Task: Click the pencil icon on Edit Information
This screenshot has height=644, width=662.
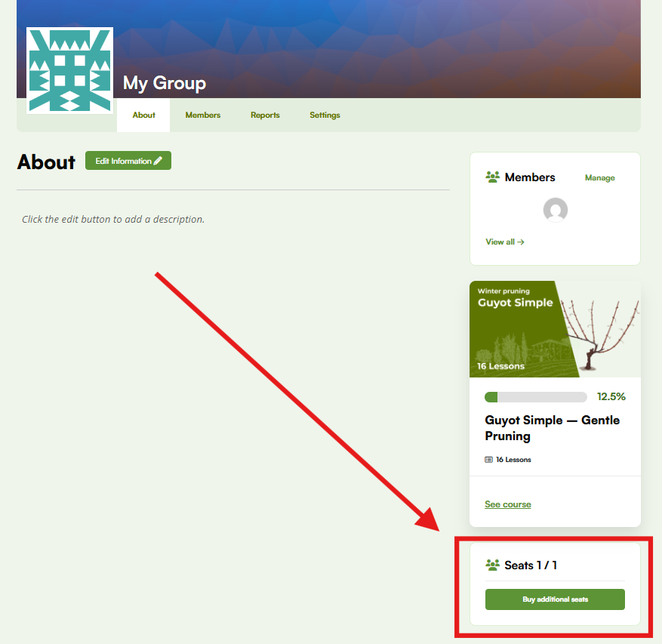Action: pyautogui.click(x=158, y=161)
